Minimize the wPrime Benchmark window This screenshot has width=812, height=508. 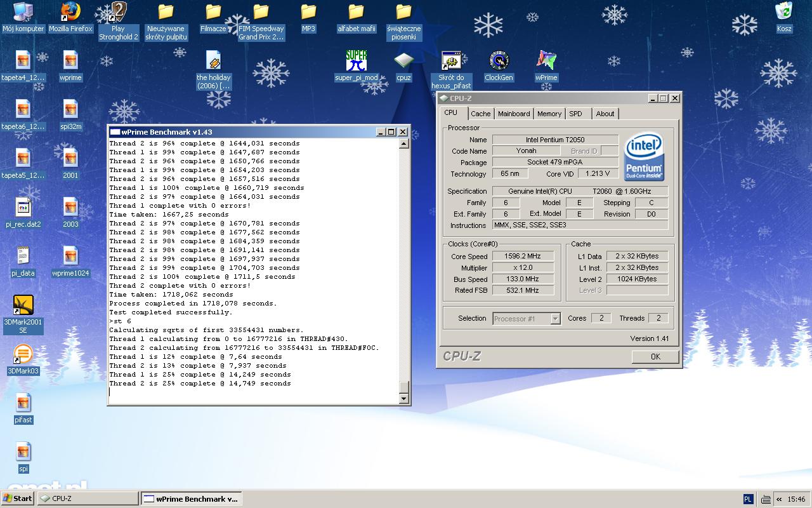381,132
